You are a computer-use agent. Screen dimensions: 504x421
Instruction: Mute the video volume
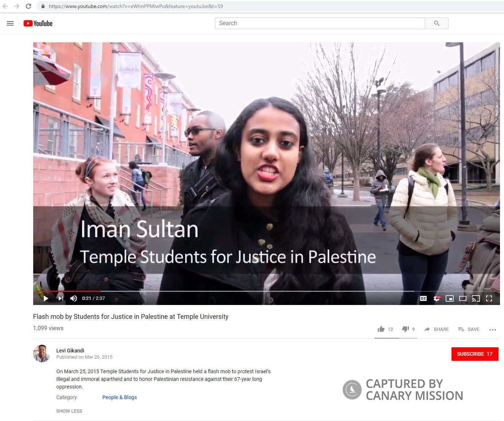[x=73, y=298]
